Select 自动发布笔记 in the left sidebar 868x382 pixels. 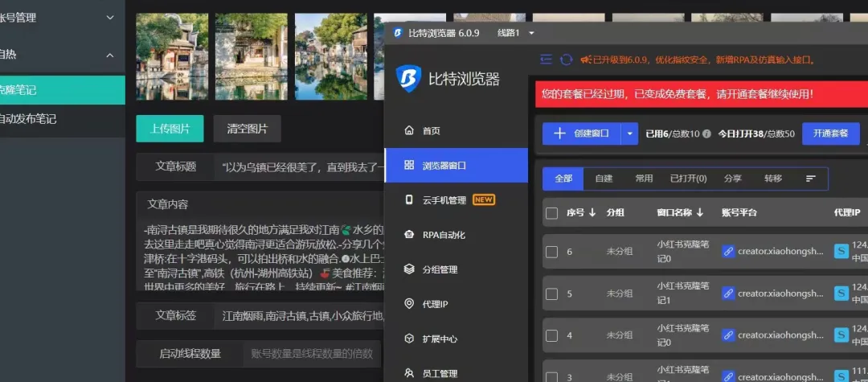pos(63,119)
